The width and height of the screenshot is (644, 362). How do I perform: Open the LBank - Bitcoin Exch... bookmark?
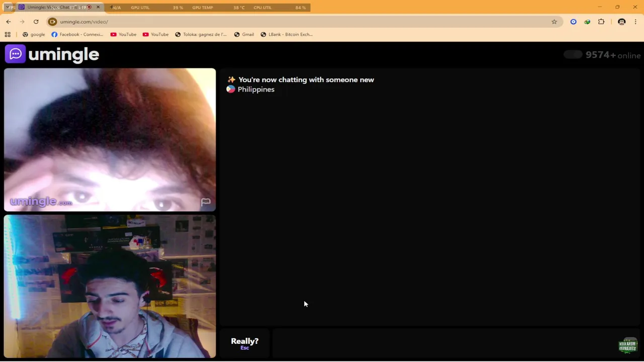pyautogui.click(x=287, y=34)
